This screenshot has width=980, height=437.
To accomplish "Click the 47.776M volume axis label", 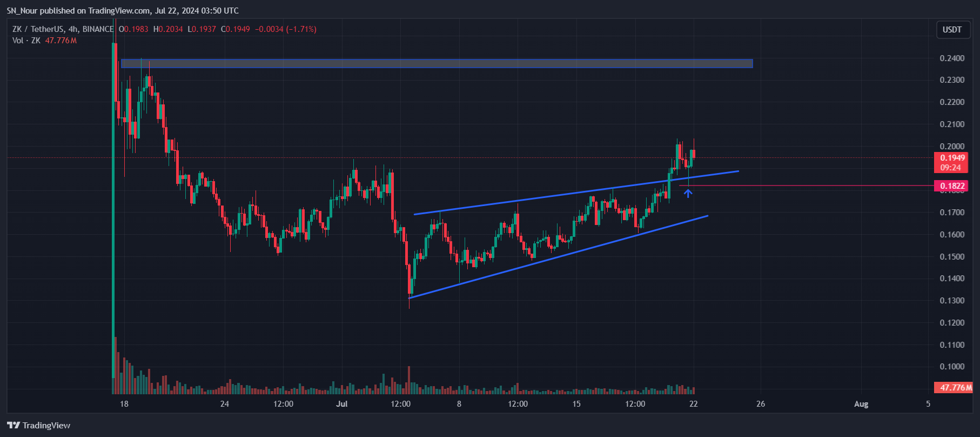I will point(955,388).
